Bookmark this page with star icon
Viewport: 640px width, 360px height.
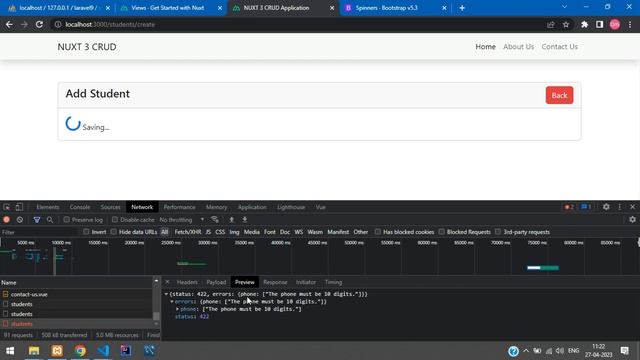[x=566, y=24]
